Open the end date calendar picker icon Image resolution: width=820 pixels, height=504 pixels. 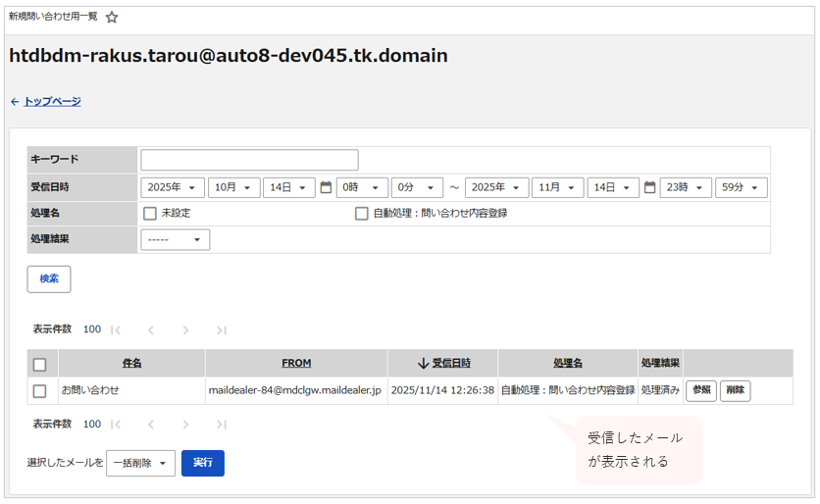[x=649, y=187]
